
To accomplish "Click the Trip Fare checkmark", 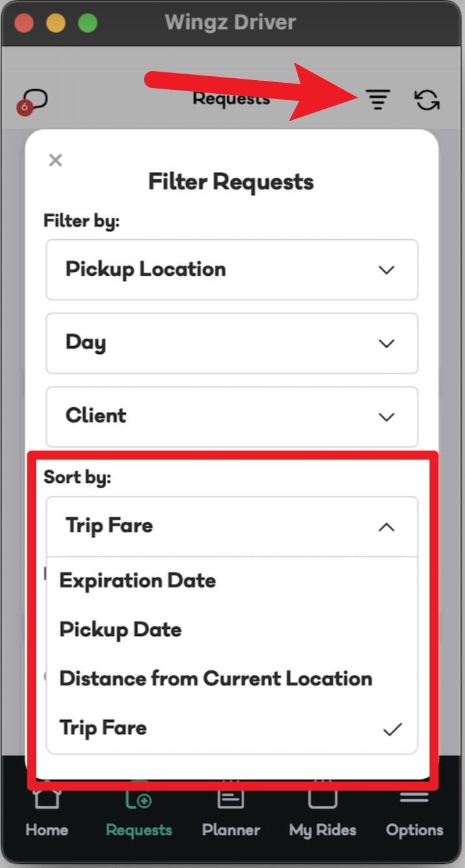I will tap(392, 729).
